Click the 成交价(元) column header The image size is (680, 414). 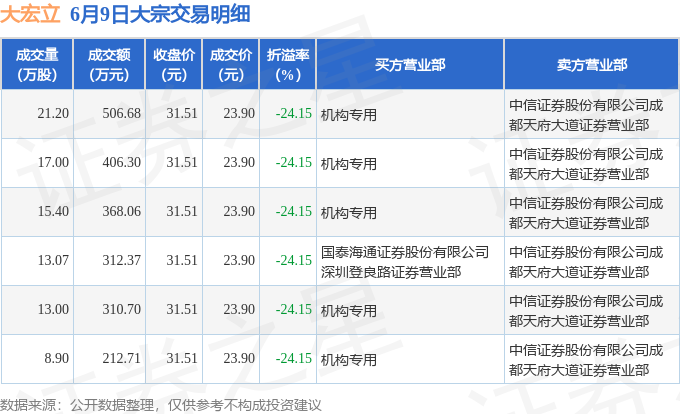(231, 65)
